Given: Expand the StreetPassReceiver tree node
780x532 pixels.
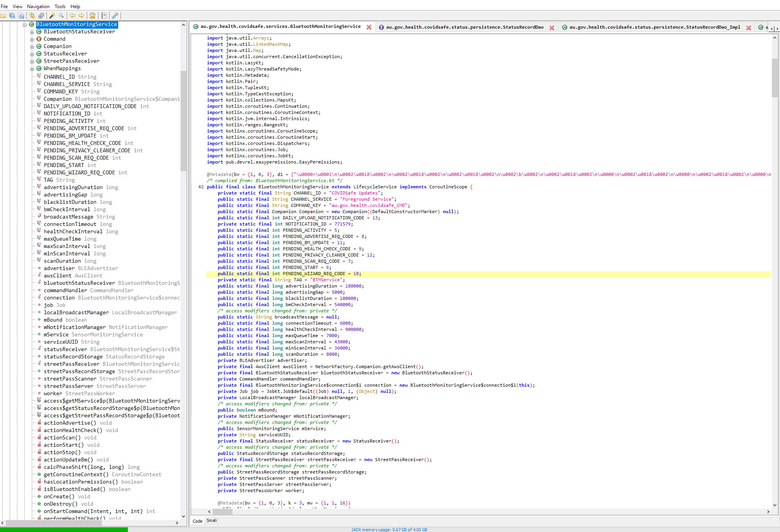Looking at the screenshot, I should pyautogui.click(x=32, y=61).
